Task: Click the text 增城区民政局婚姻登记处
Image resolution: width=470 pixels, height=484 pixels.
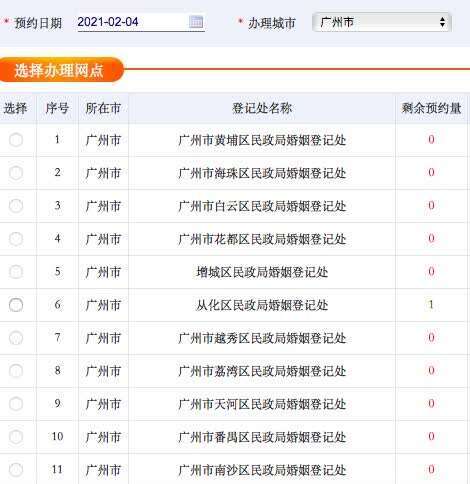Action: (262, 272)
